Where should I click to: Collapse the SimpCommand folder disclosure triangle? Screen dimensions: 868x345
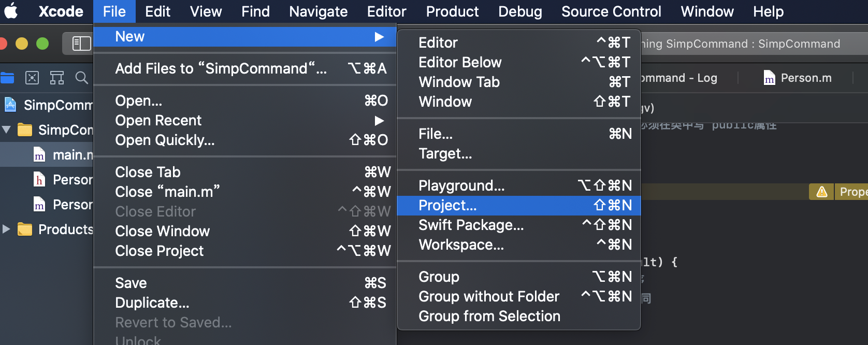pyautogui.click(x=7, y=130)
